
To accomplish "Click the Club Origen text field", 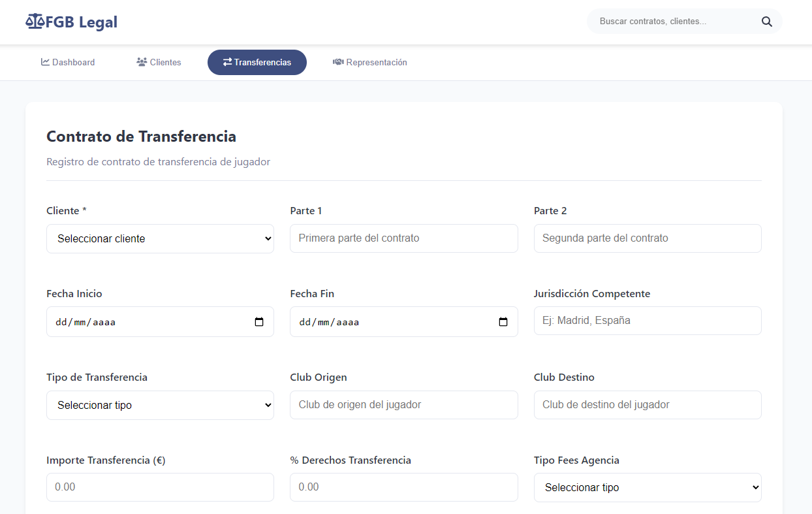I will pos(403,405).
